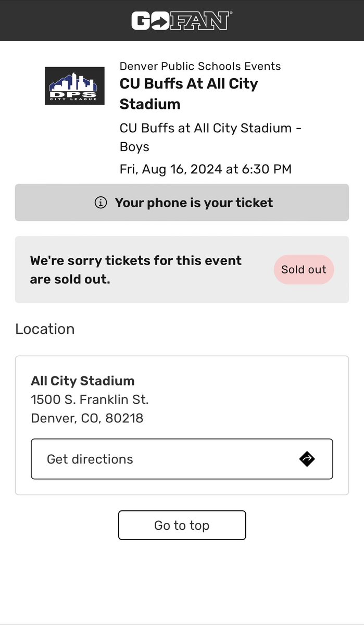Select the Location section heading
Viewport: 364px width, 625px height.
coord(45,329)
